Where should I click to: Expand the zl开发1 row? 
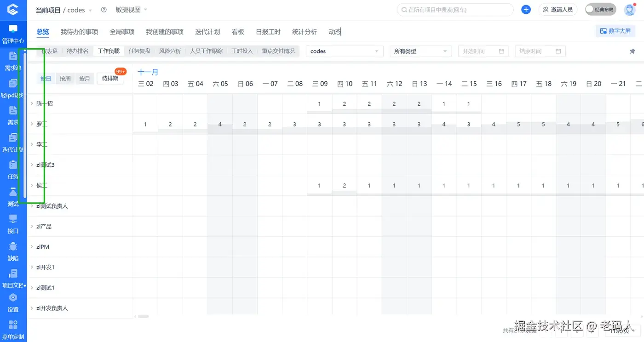32,267
